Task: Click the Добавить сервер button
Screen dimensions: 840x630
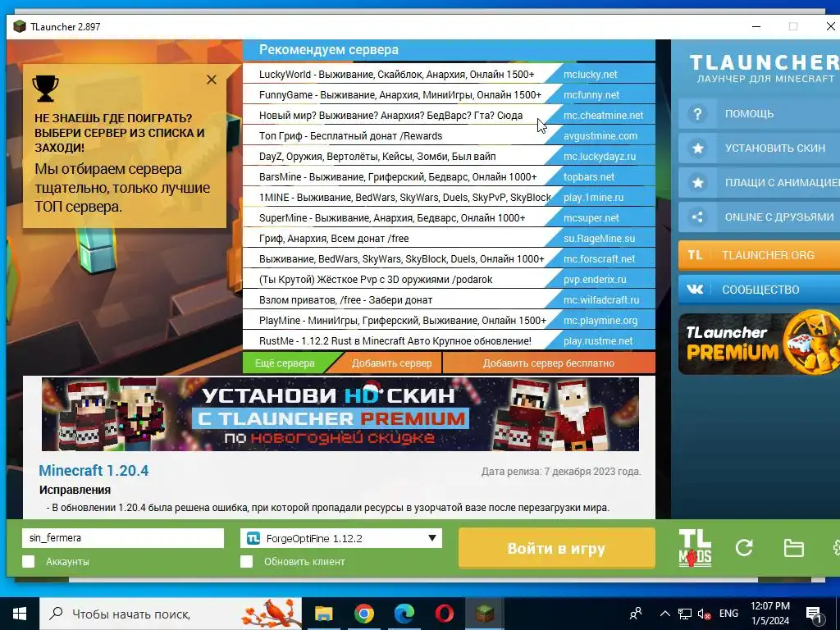Action: (x=391, y=363)
